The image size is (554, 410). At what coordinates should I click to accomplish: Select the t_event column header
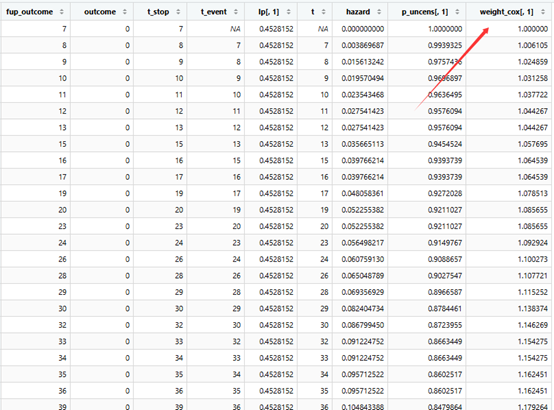point(214,12)
